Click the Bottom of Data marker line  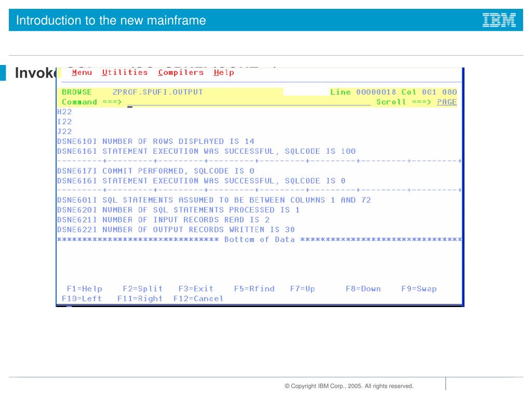[259, 239]
